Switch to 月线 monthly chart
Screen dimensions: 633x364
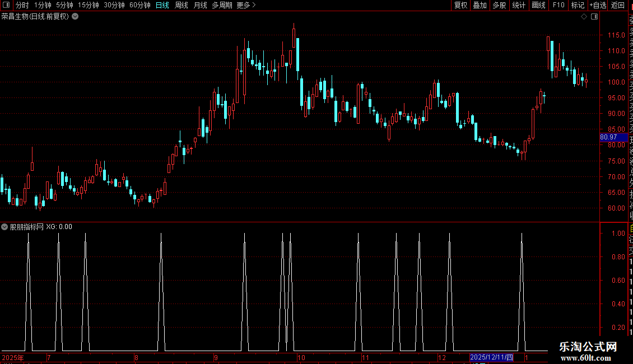point(200,5)
